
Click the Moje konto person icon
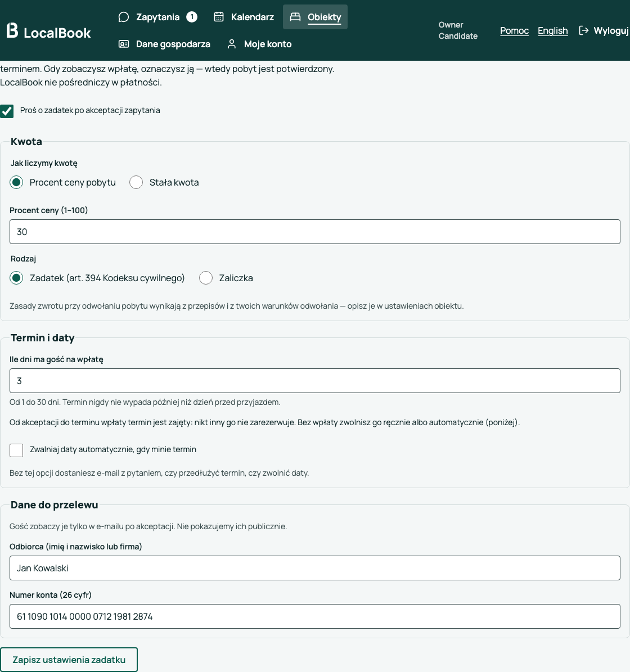(x=231, y=44)
